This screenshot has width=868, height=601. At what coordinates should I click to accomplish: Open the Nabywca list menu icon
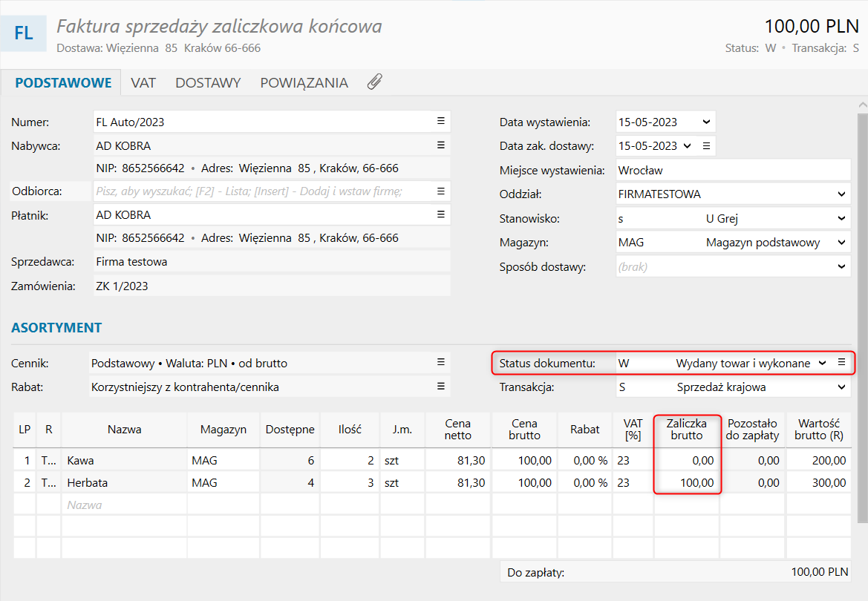coord(440,145)
